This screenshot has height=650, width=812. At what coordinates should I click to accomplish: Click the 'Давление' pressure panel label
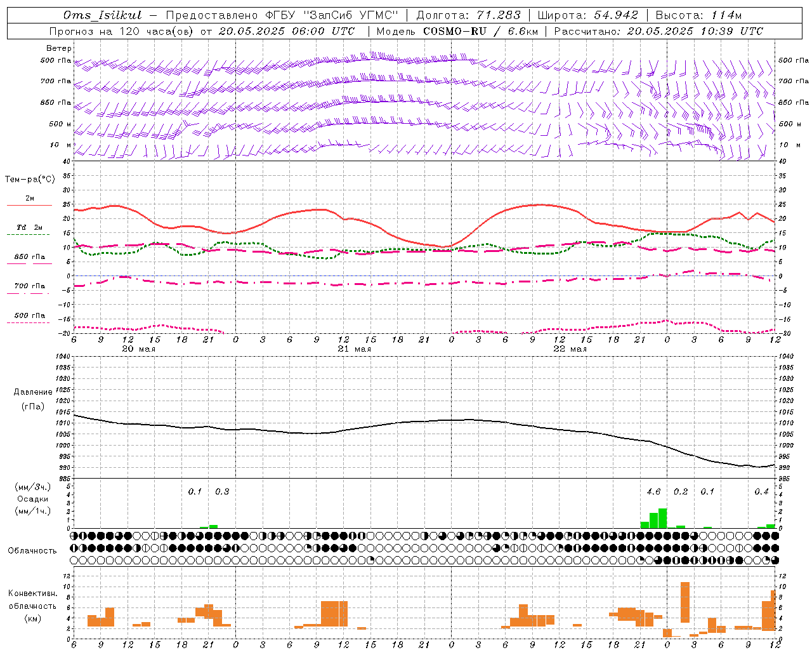(33, 392)
